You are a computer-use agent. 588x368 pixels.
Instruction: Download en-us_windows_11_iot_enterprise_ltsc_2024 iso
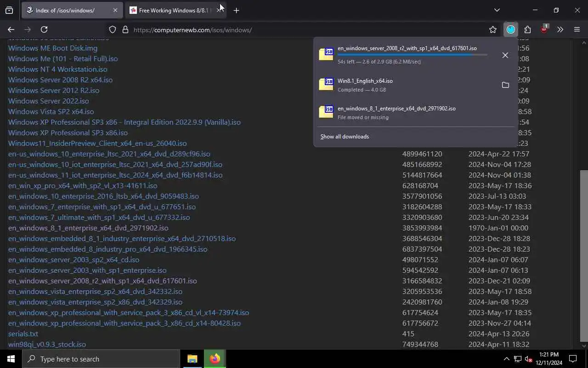[115, 175]
